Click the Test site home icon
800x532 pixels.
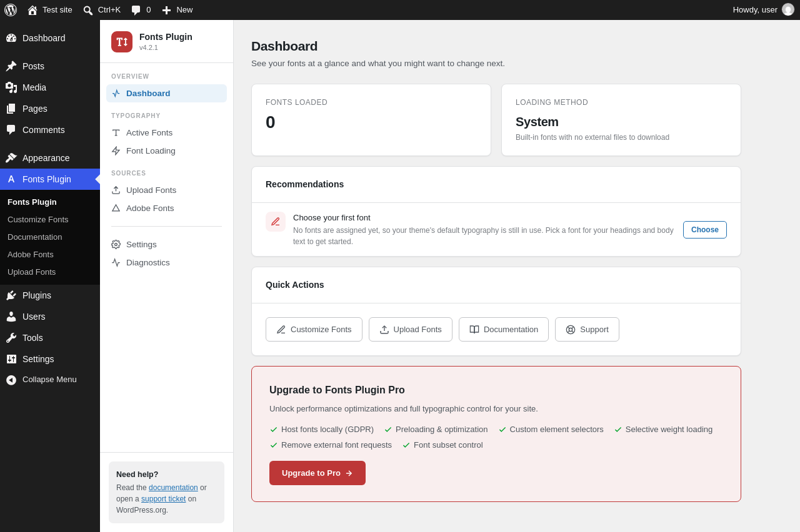[x=32, y=10]
